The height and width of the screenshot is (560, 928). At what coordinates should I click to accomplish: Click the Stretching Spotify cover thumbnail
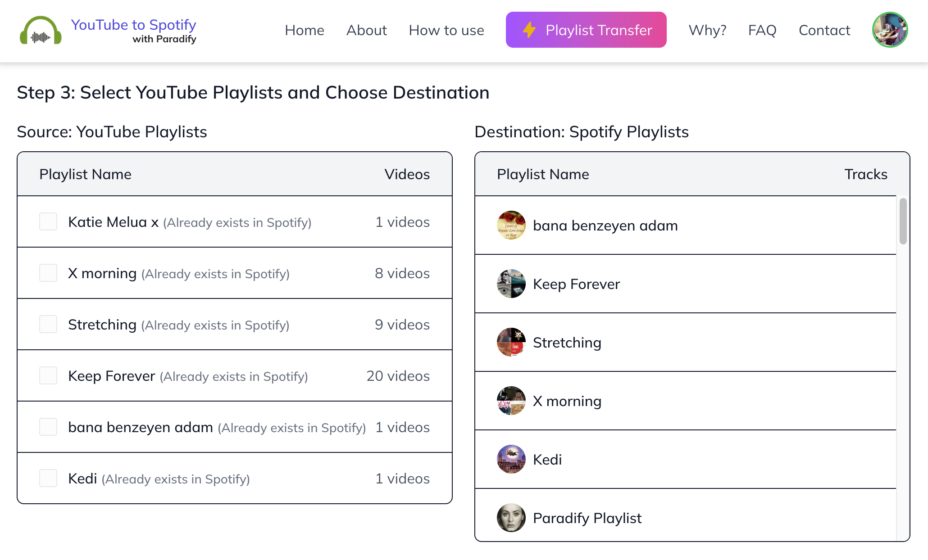511,342
